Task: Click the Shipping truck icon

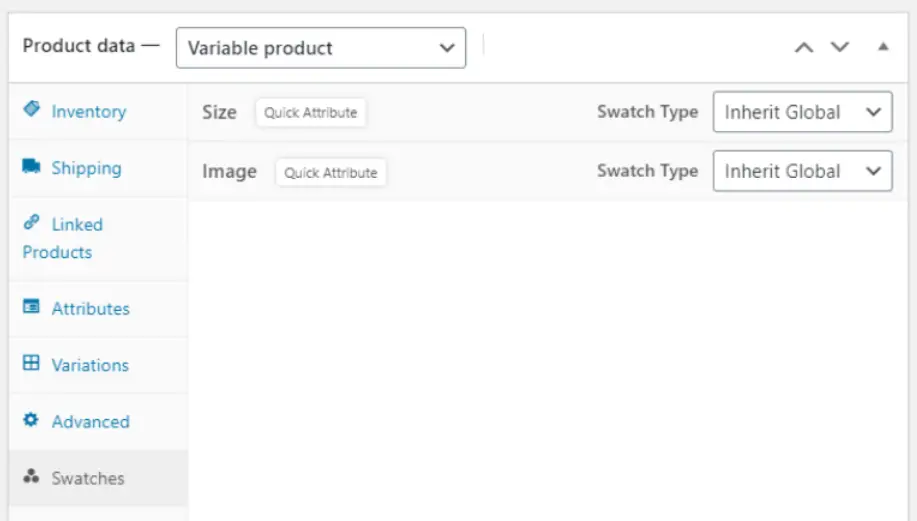Action: pyautogui.click(x=31, y=166)
